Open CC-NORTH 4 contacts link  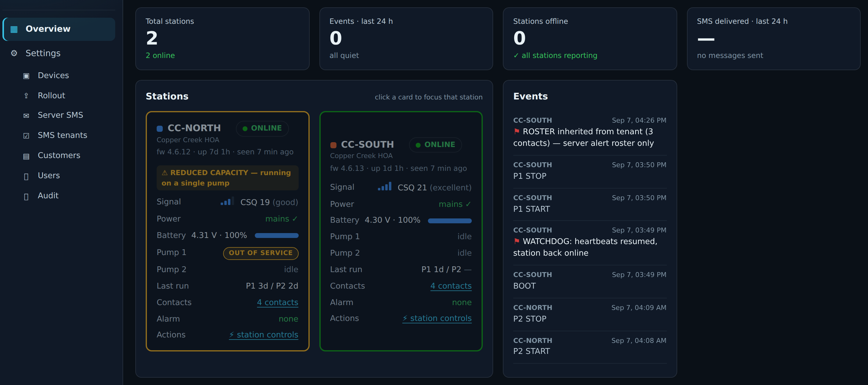[x=278, y=302]
